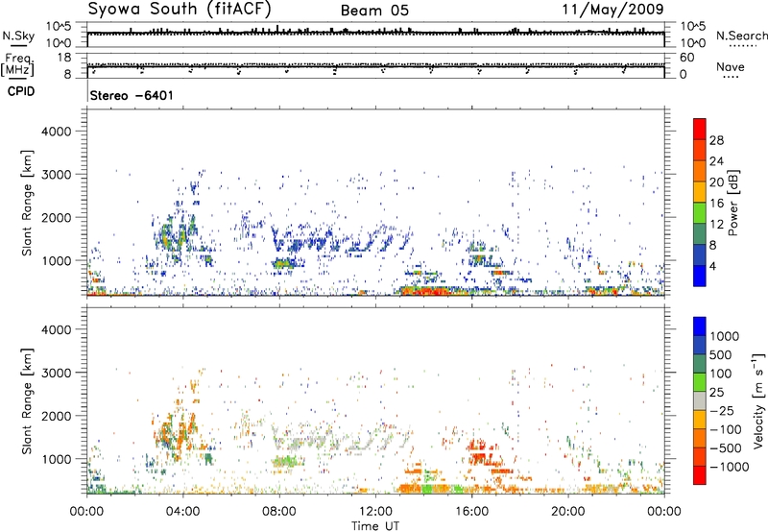Click the 'Freq. [MHz]' axis label
The width and height of the screenshot is (768, 532).
click(x=18, y=65)
